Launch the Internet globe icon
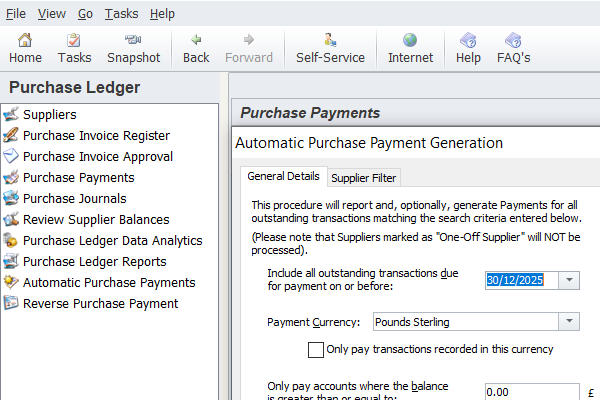 pyautogui.click(x=410, y=40)
